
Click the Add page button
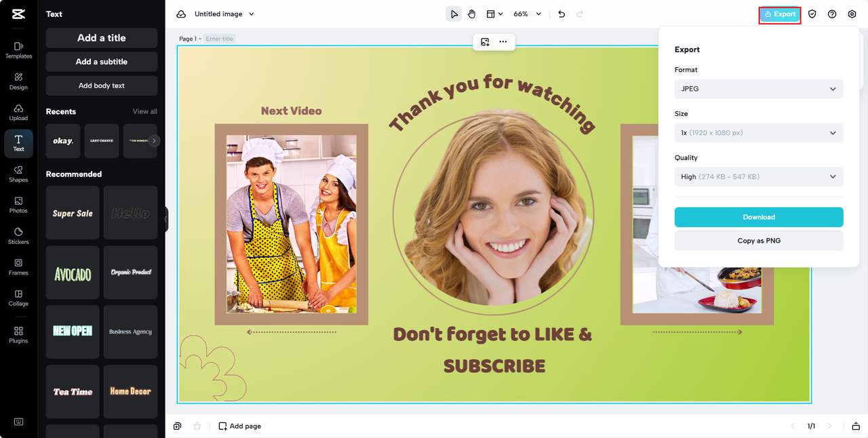(x=239, y=426)
